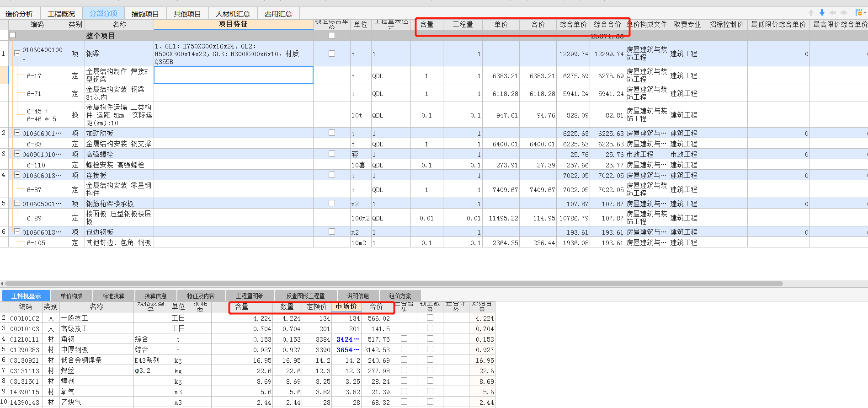
Task: Select the 工程量明细 bottom tab
Action: 250,296
